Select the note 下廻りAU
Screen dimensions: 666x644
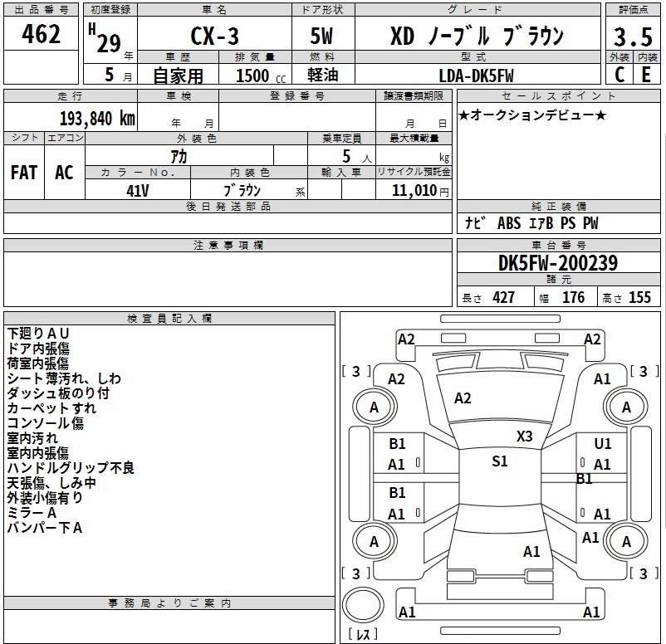tap(38, 334)
